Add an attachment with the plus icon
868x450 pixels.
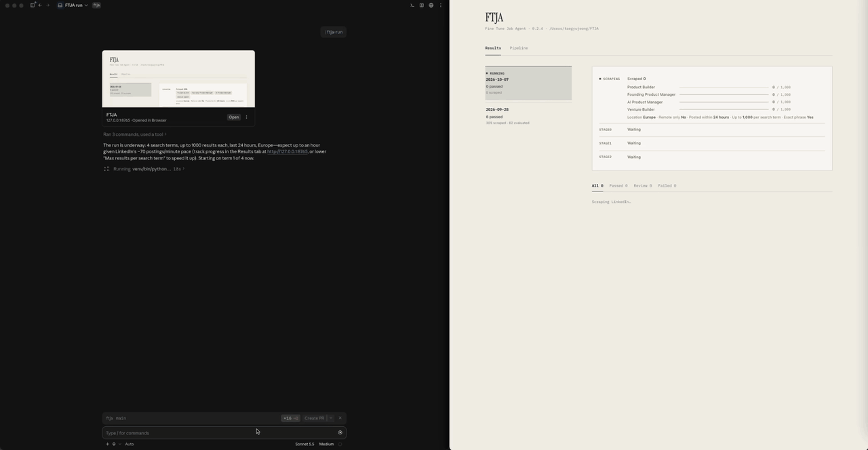(x=107, y=444)
